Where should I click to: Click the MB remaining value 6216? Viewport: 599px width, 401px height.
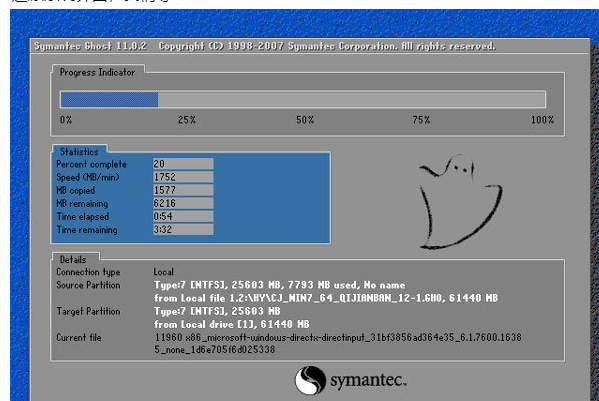coord(183,203)
